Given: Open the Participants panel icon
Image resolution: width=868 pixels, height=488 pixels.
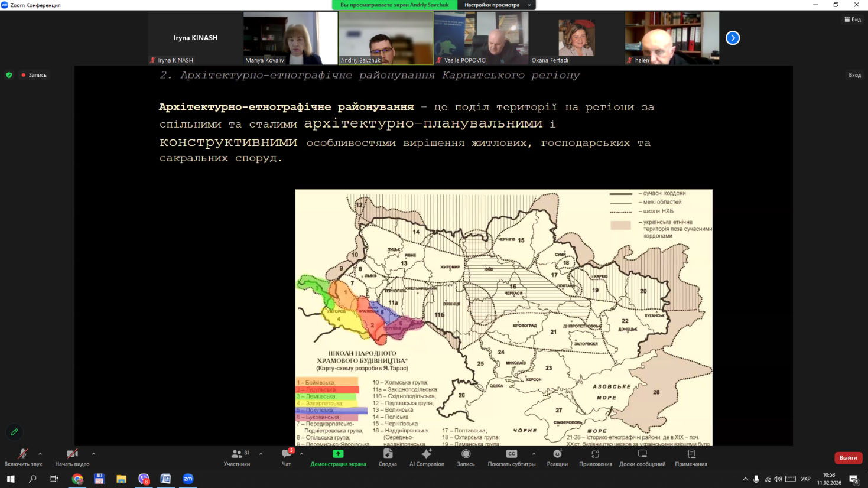Looking at the screenshot, I should coord(236,454).
